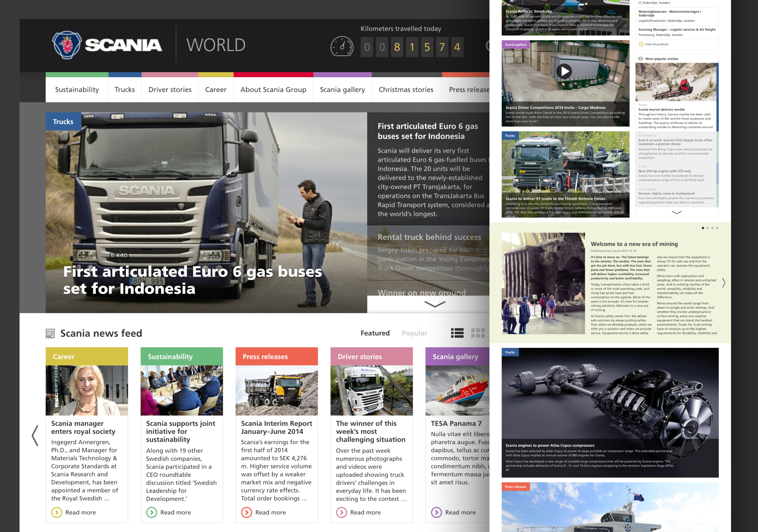Click View all positions link text

pyautogui.click(x=657, y=44)
